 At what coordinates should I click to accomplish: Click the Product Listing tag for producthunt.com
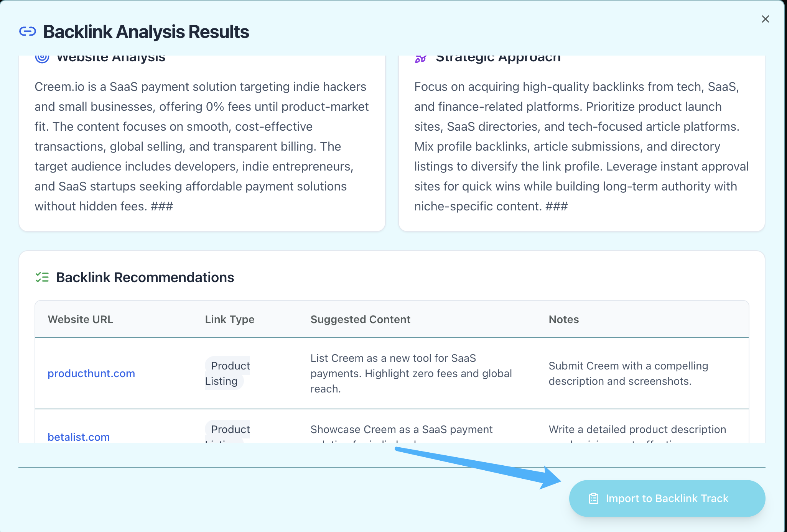[x=227, y=373]
